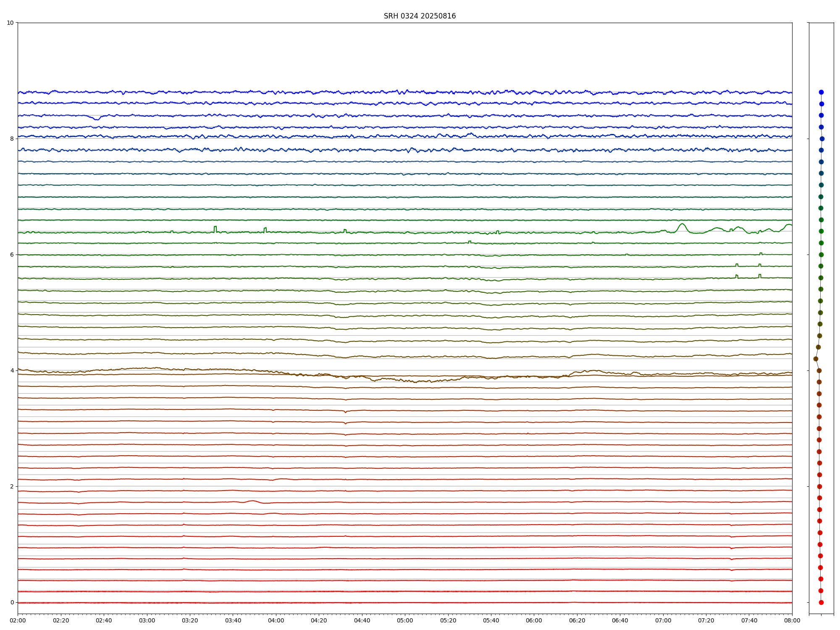Click the y-axis label 10
This screenshot has width=840, height=630.
(x=10, y=23)
